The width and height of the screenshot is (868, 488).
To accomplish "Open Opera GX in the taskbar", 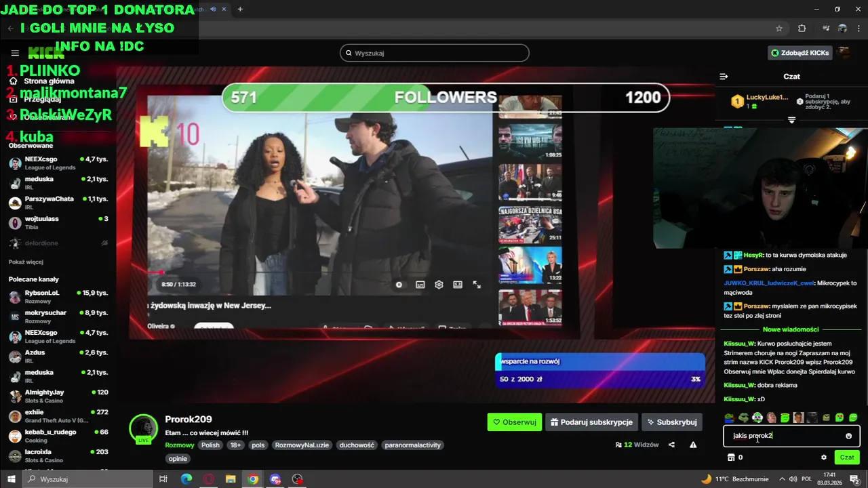I will pyautogui.click(x=208, y=479).
